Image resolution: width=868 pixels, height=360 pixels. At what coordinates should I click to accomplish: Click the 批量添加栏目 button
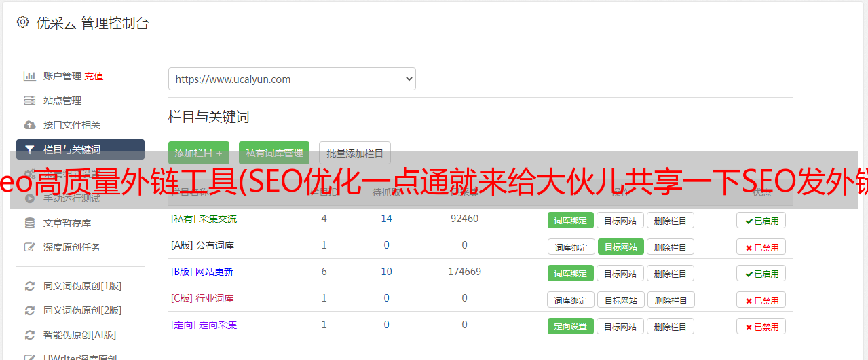(355, 153)
